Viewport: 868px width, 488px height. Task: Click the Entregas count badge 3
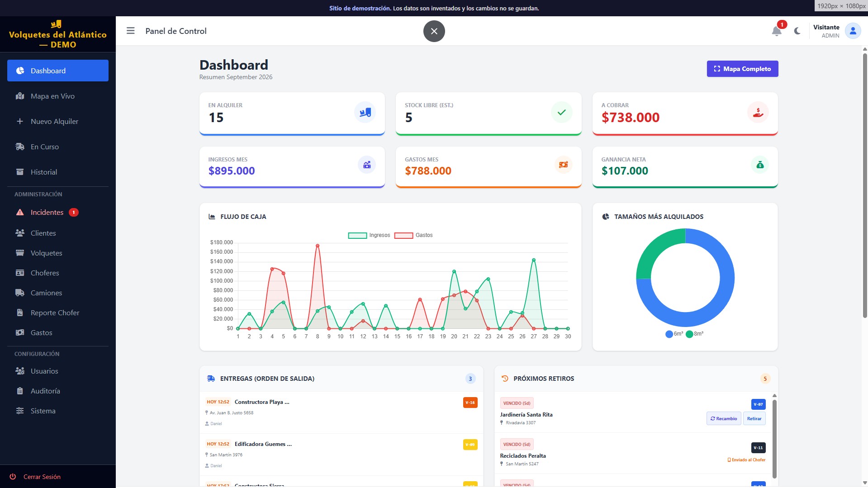point(470,379)
